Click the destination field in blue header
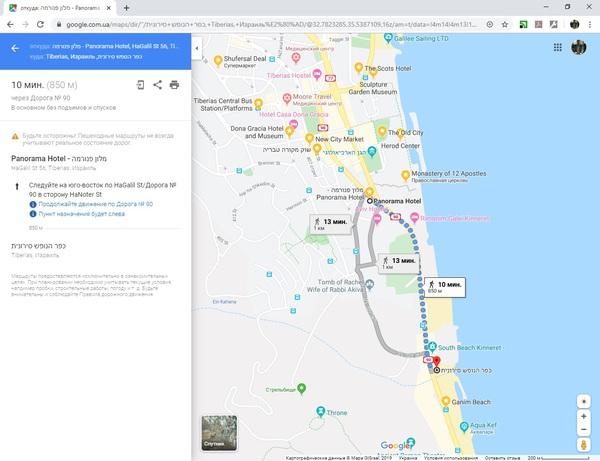 point(86,57)
